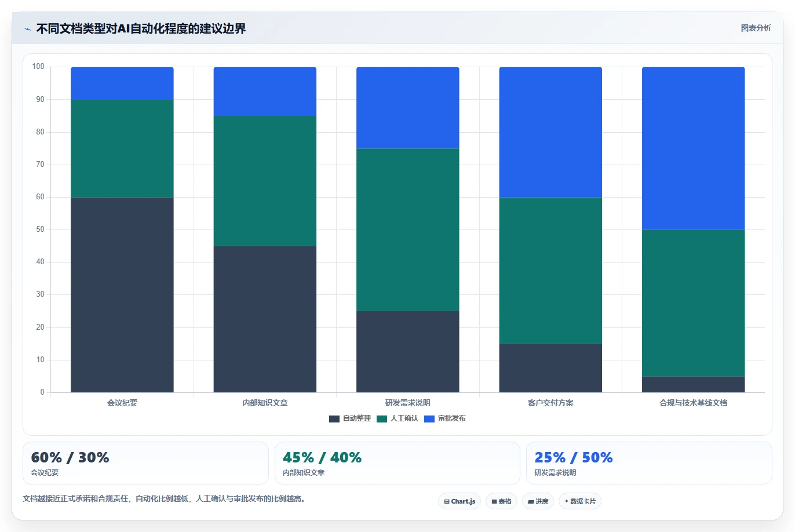
Task: Toggle the 人工确认 legend color box
Action: pyautogui.click(x=381, y=418)
